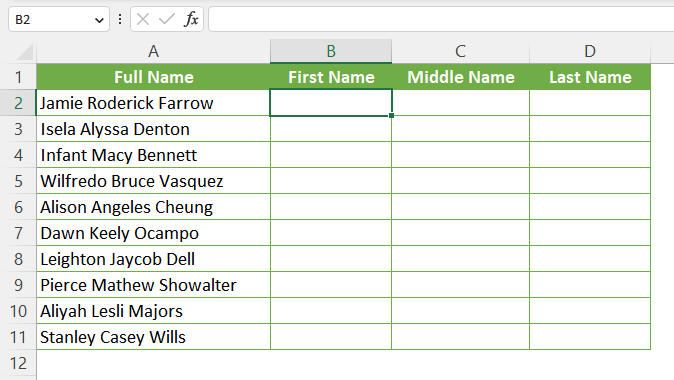Grab the fill handle of cell B2
Image resolution: width=674 pixels, height=380 pixels.
392,116
